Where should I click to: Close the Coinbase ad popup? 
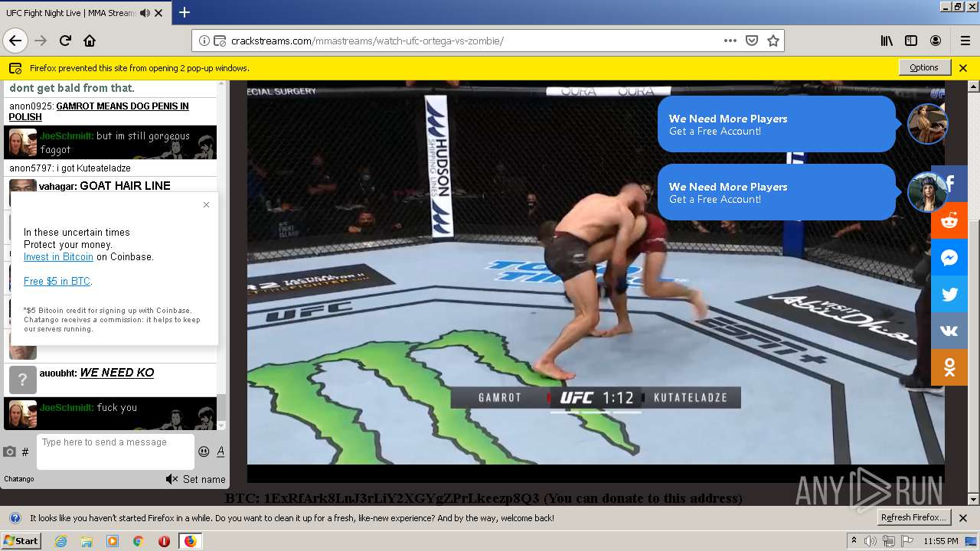[206, 204]
